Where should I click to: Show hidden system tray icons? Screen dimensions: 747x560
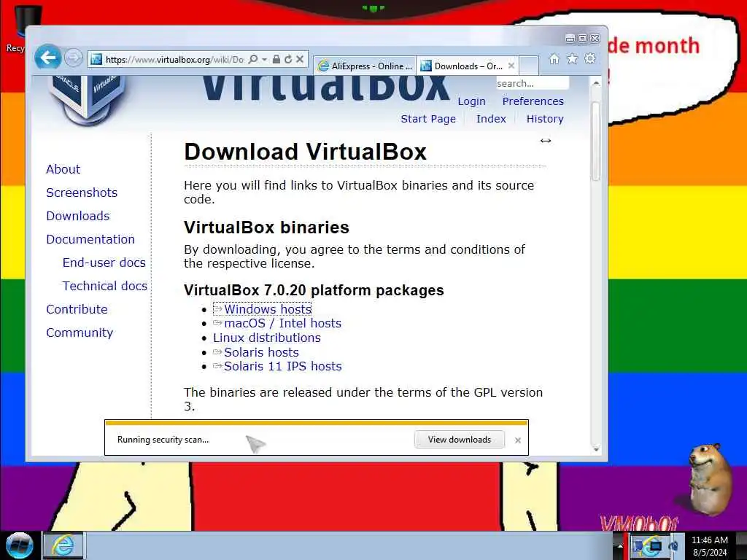[x=620, y=546]
